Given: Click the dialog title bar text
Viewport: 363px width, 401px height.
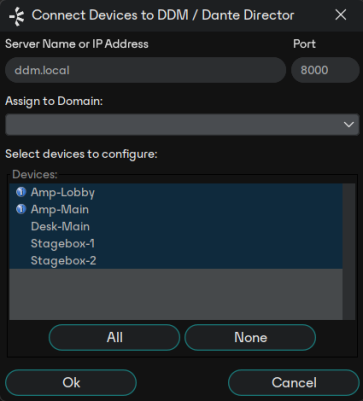Looking at the screenshot, I should pyautogui.click(x=163, y=15).
